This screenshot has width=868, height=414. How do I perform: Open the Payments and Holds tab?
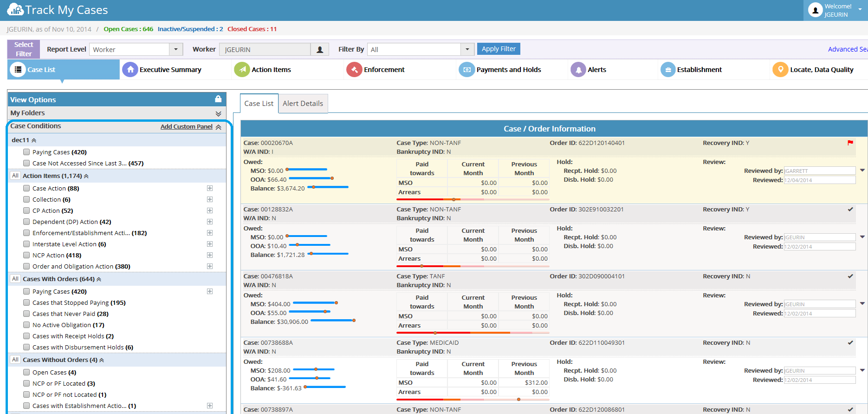click(508, 70)
